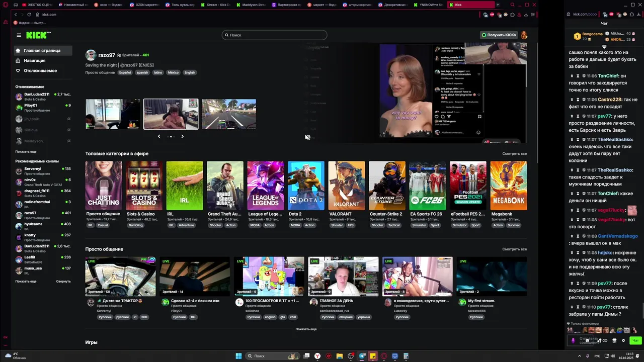This screenshot has width=644, height=362.
Task: Switch to Stream - Kick browser tab
Action: tap(215, 5)
